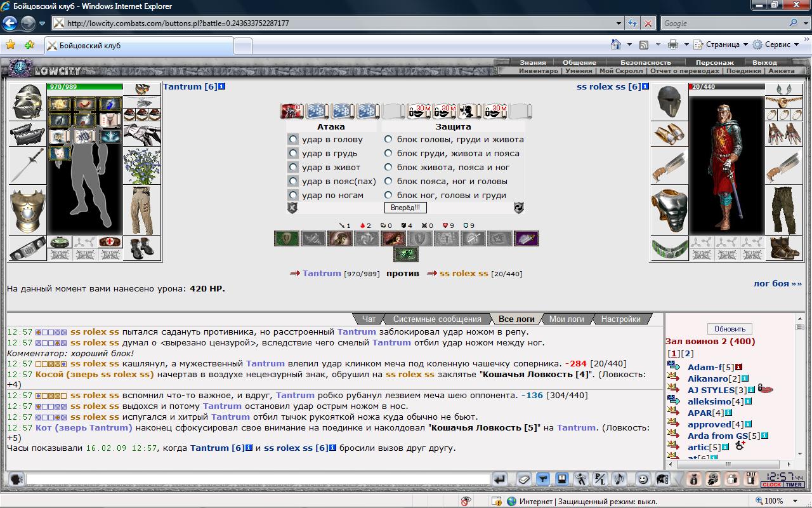812x508 pixels.
Task: Click Tantrum's sword weapon slot
Action: point(27,165)
